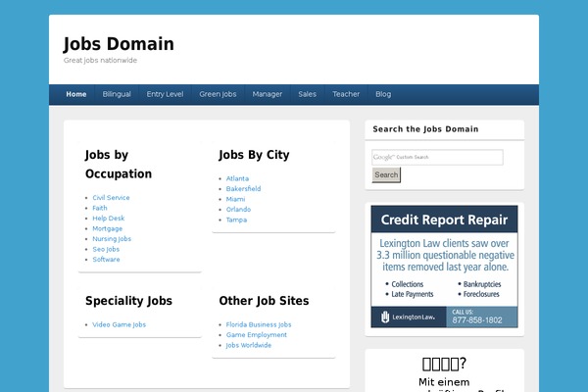View jobs in Atlanta
The image size is (588, 392).
pos(237,178)
